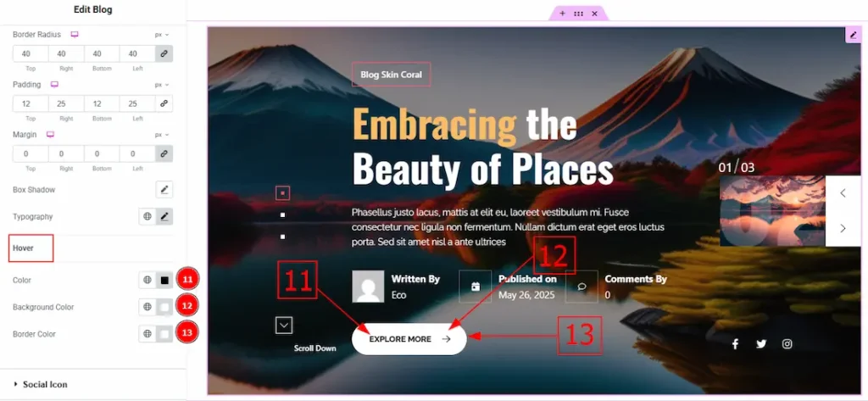Toggle linked values for Padding

coord(164,103)
